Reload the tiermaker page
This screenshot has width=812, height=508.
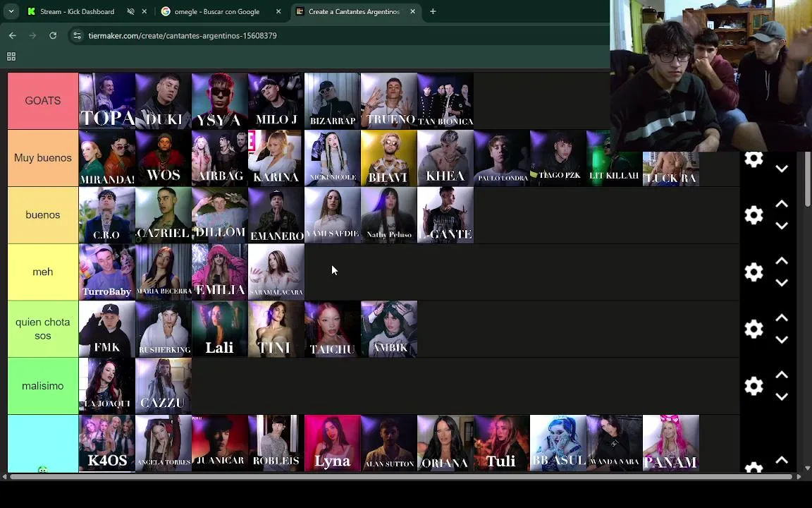tap(53, 35)
